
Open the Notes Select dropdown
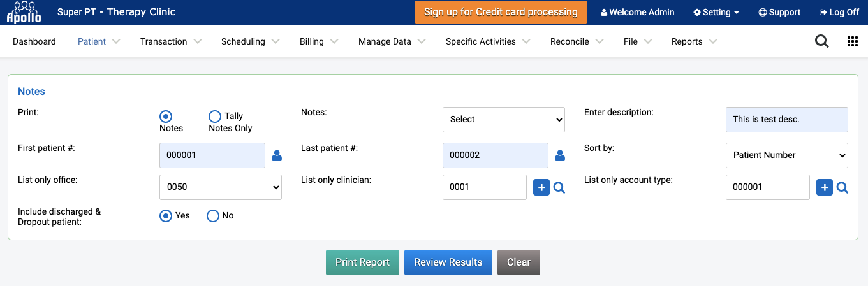click(504, 120)
